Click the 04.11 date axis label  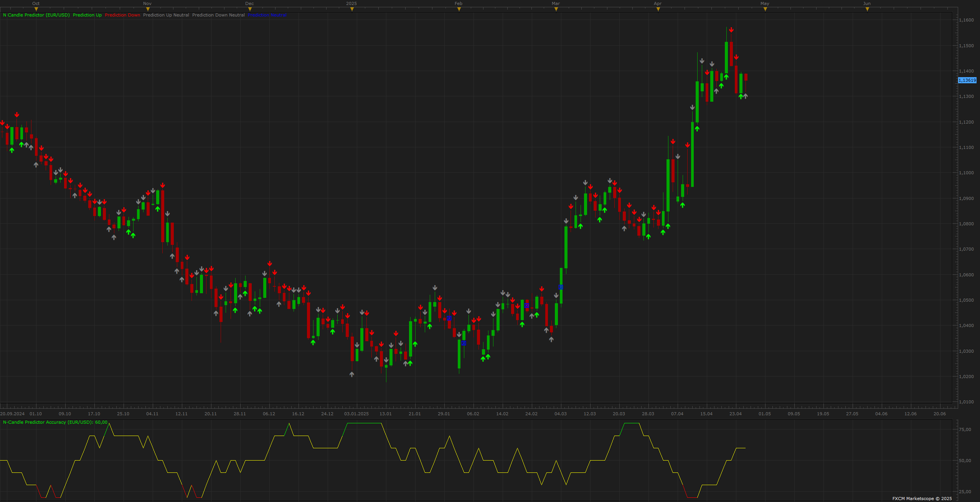(x=152, y=414)
